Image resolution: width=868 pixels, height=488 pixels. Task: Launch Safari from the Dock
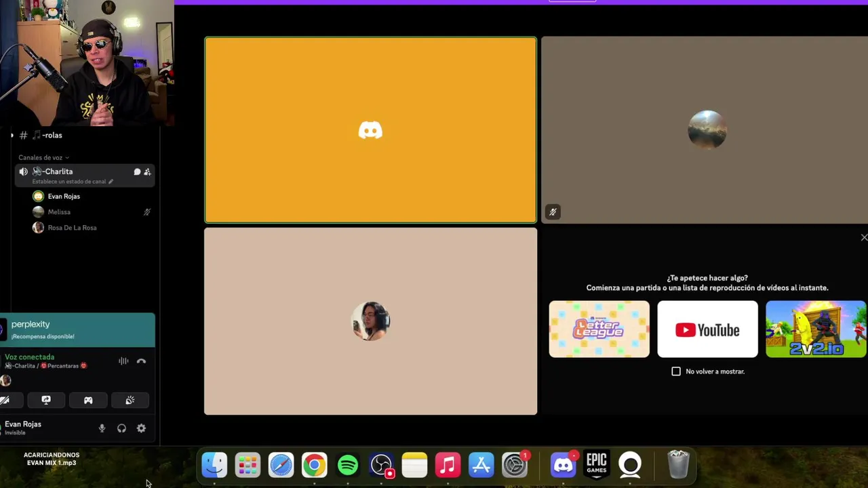281,465
